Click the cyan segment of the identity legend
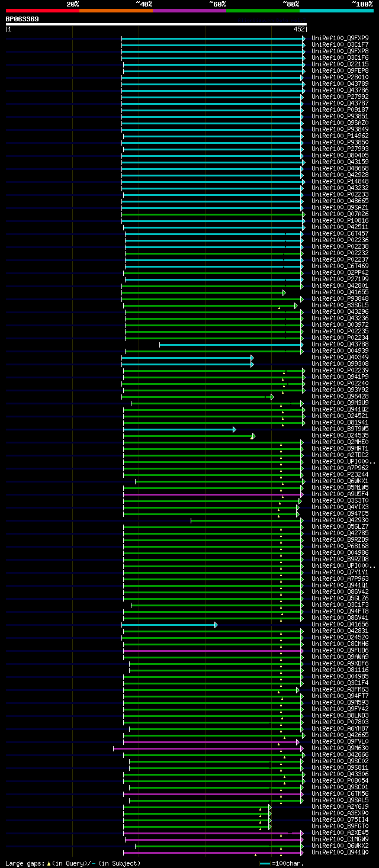The height and width of the screenshot is (868, 379). (336, 11)
